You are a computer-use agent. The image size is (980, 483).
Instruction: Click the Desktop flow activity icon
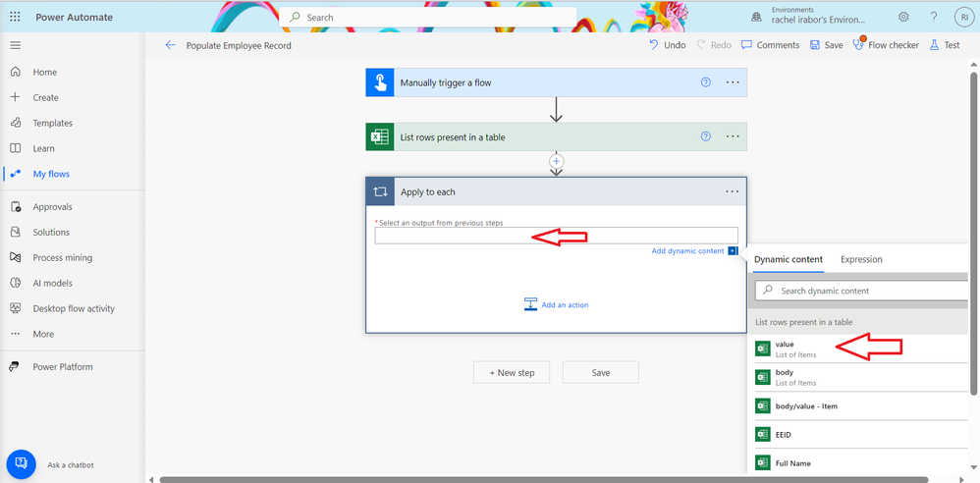click(16, 308)
